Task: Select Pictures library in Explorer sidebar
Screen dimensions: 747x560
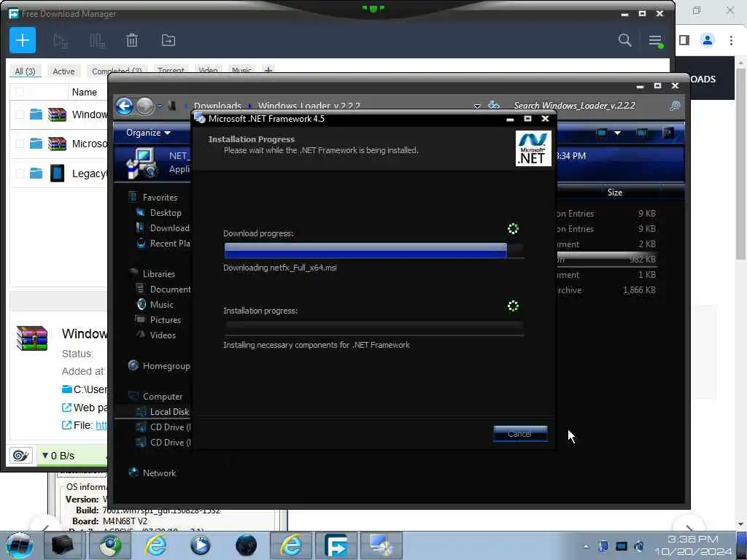Action: pos(166,320)
